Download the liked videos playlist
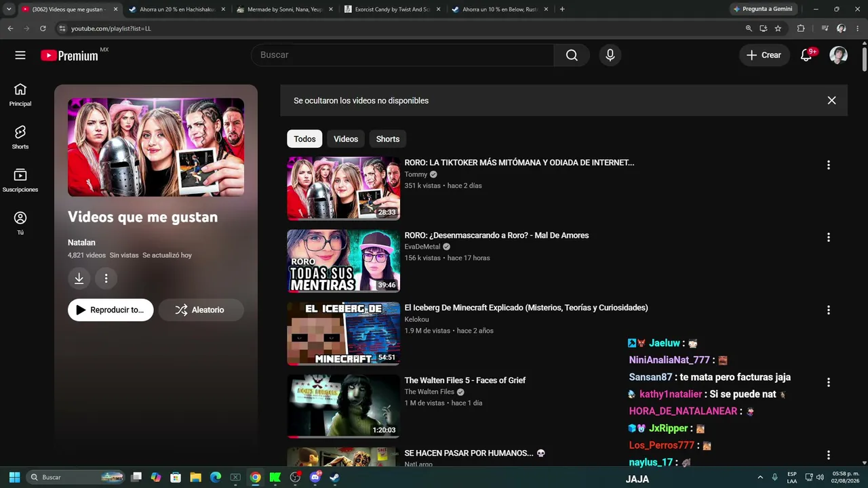 79,278
